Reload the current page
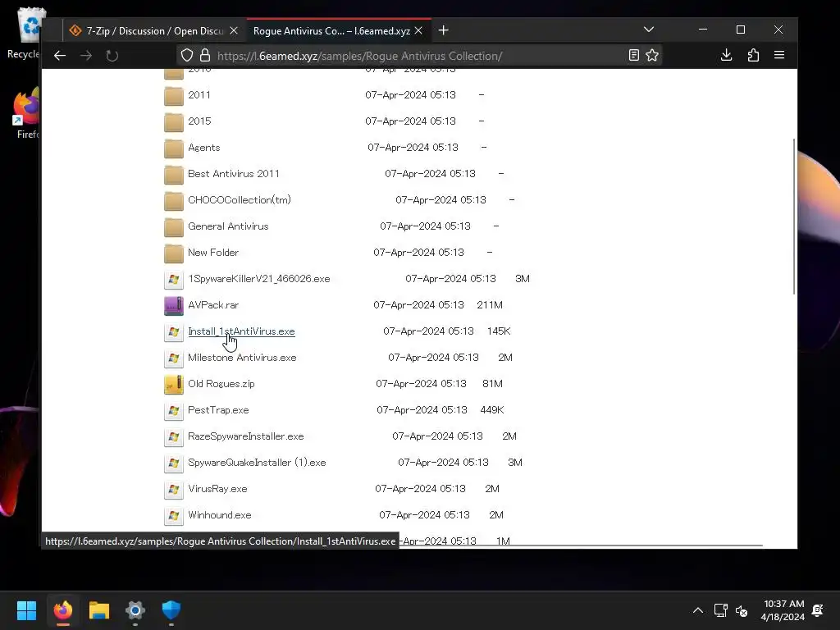 click(112, 56)
